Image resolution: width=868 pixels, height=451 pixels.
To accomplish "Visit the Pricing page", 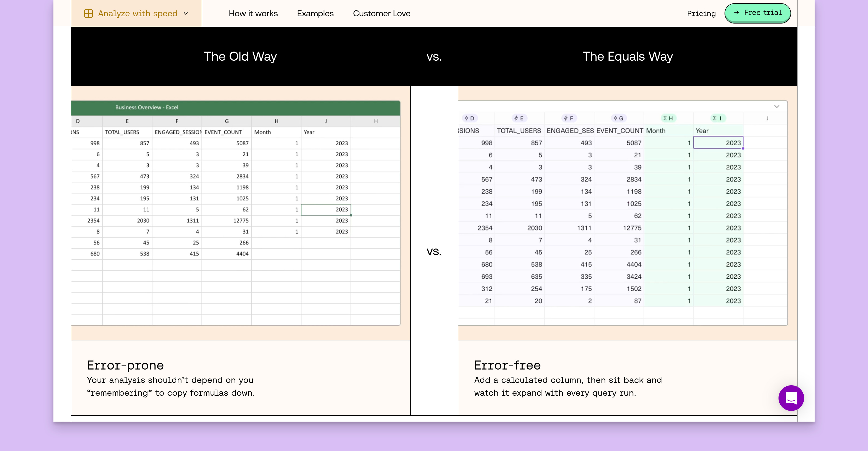I will [x=701, y=13].
